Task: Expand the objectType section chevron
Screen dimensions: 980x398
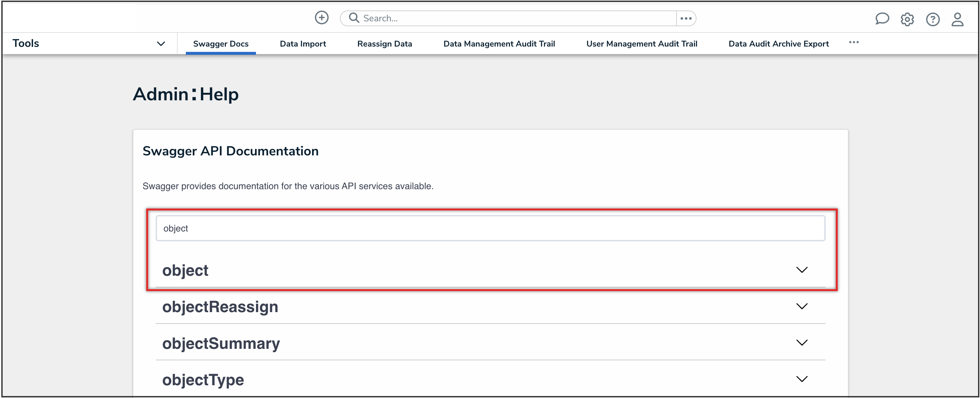Action: (802, 379)
